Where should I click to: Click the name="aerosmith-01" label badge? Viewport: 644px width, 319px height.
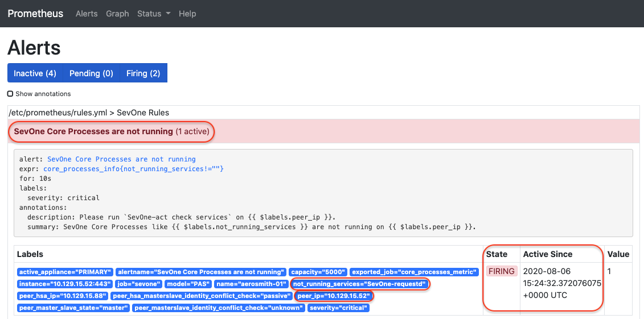[x=251, y=284]
